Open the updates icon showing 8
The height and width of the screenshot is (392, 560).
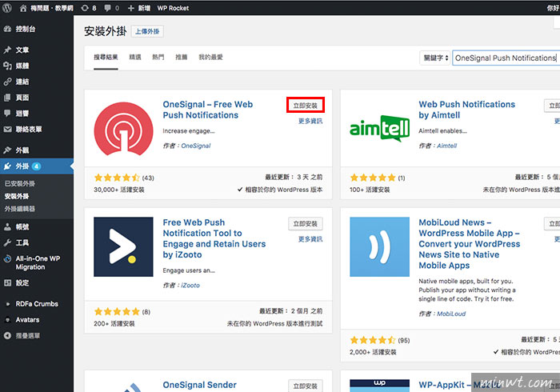point(85,8)
